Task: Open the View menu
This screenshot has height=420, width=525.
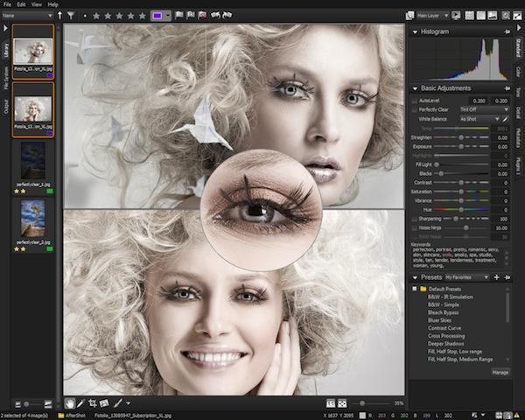Action: [37, 4]
